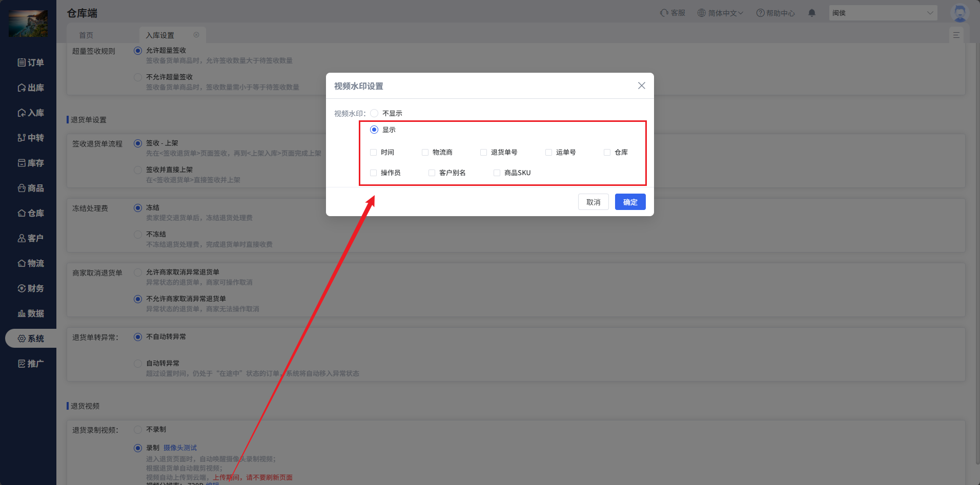Screen dimensions: 980x485
Task: Click the sidebar logo thumbnail
Action: click(x=28, y=24)
